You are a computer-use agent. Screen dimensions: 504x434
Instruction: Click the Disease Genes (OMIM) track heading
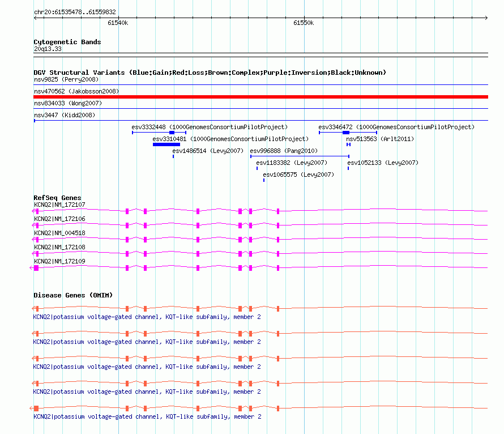point(73,295)
